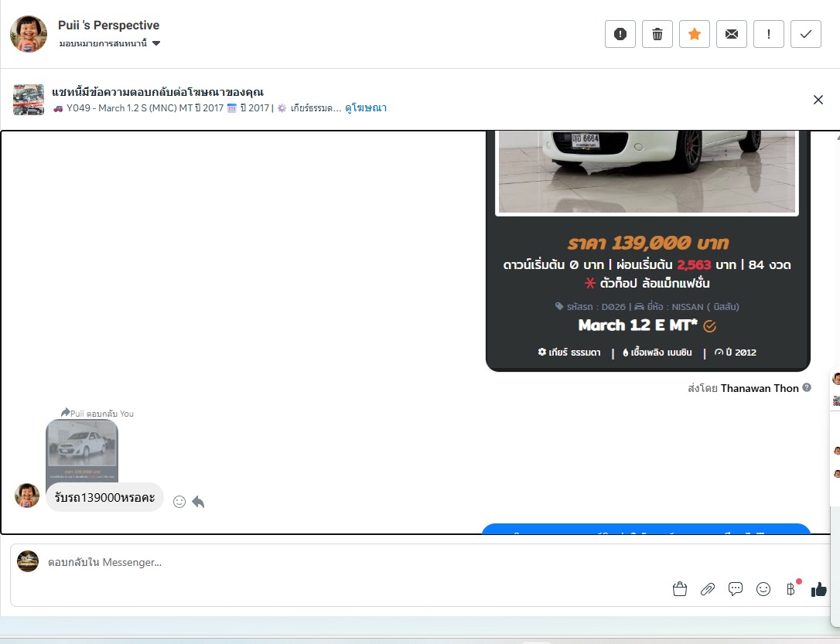This screenshot has width=840, height=644.
Task: Mark conversation done with checkmark
Action: coord(806,34)
